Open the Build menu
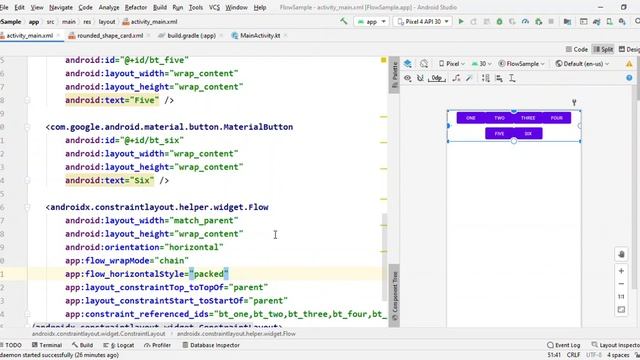 click(x=160, y=7)
